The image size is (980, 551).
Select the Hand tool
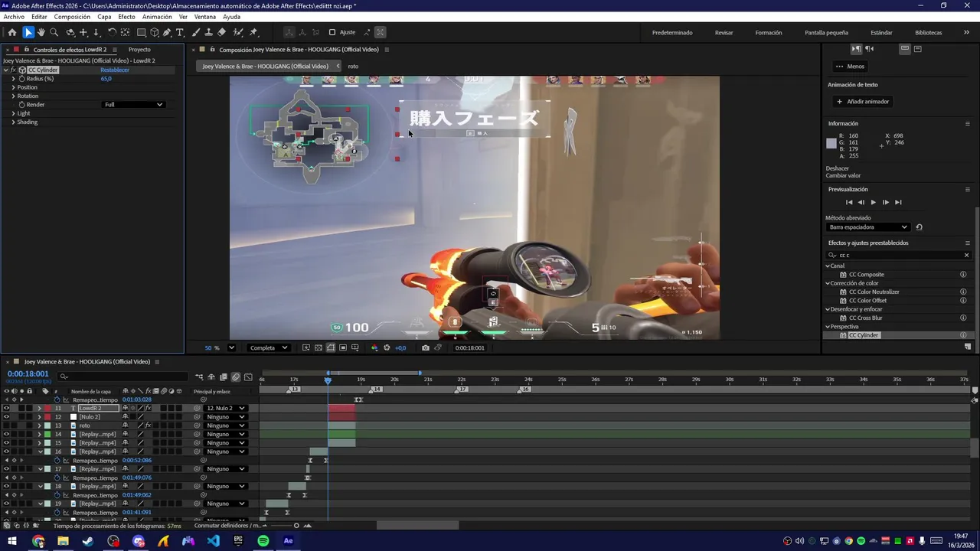(41, 32)
